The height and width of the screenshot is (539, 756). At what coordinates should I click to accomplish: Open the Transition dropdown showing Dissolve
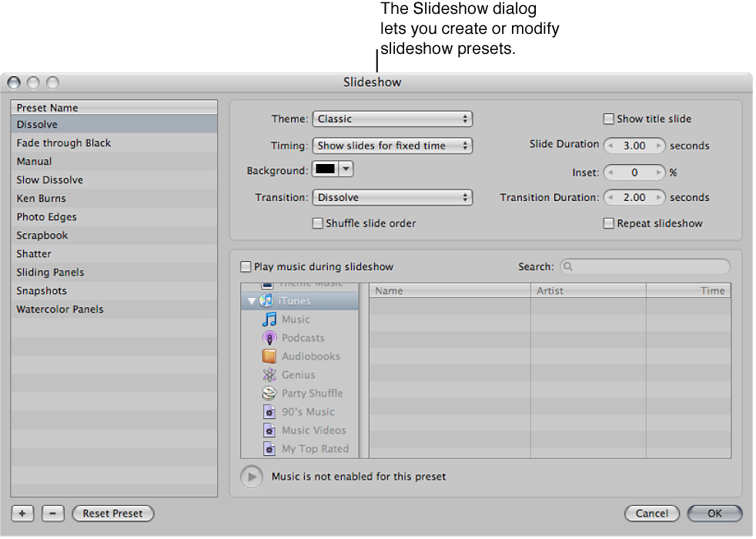coord(393,197)
